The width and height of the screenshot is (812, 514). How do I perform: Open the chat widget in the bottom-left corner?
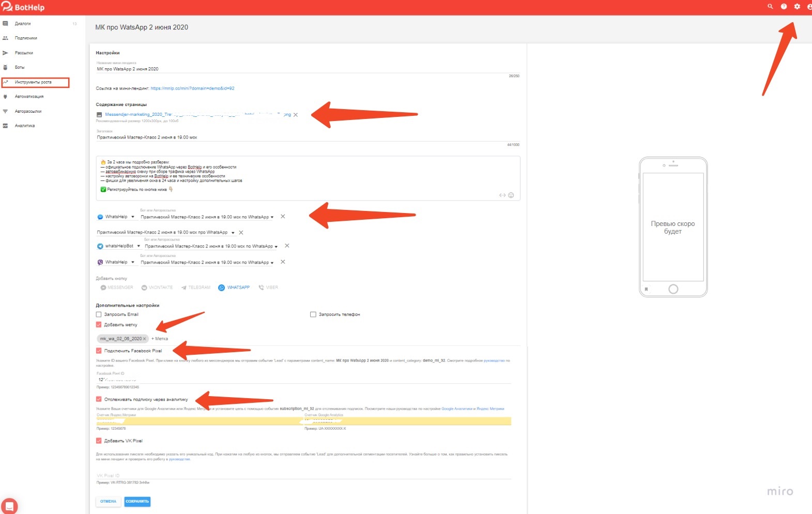pyautogui.click(x=9, y=506)
